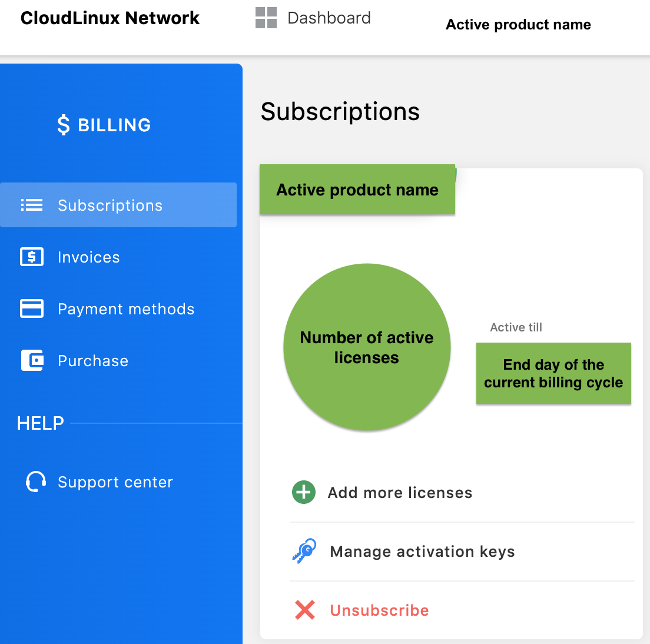Go to the Invoices section

pyautogui.click(x=89, y=257)
